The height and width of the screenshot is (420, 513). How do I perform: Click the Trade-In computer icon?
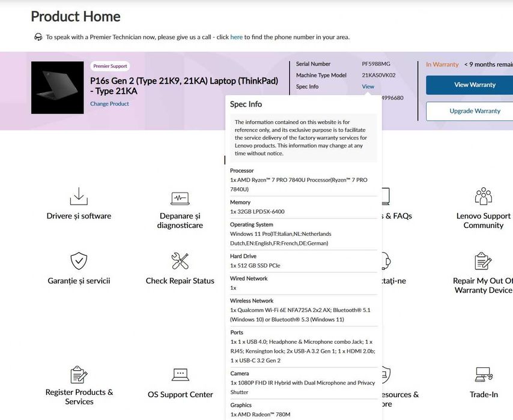(484, 374)
